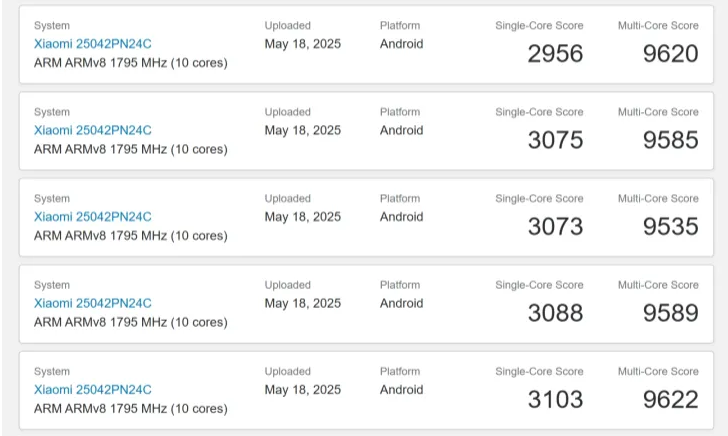Click the Android platform text beside score 2956
The width and height of the screenshot is (728, 436).
point(401,44)
